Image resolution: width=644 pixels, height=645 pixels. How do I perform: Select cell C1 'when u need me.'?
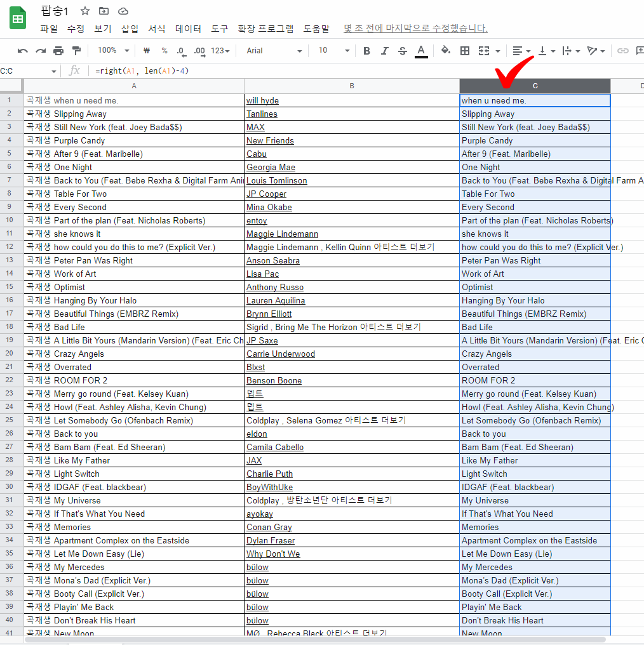(535, 101)
